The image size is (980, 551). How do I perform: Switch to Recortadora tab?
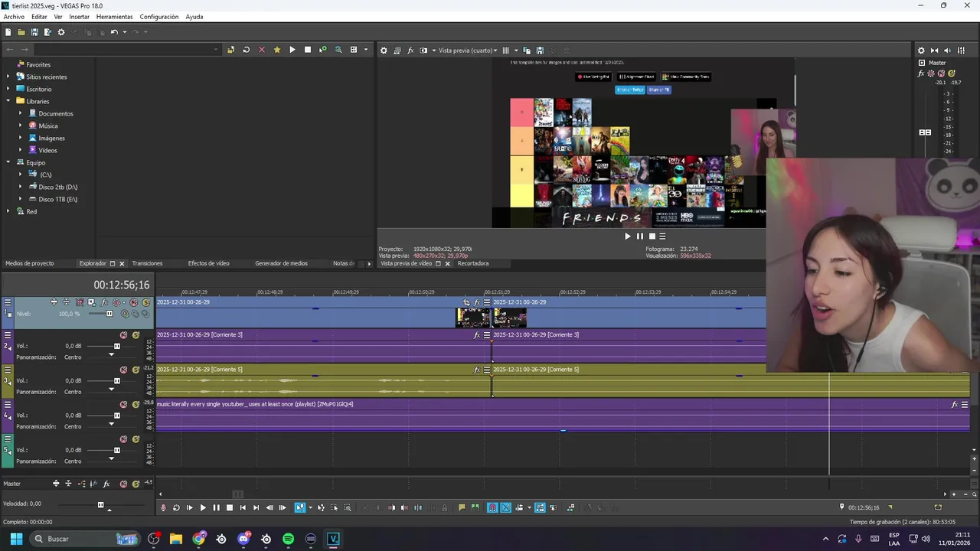473,263
